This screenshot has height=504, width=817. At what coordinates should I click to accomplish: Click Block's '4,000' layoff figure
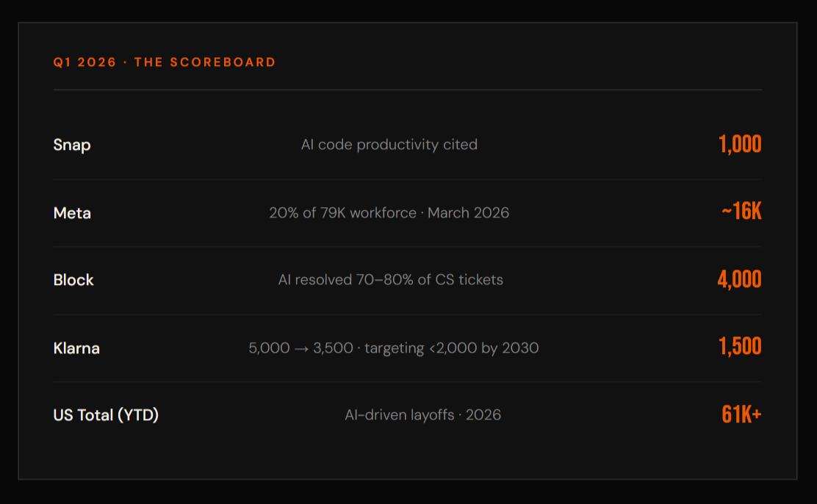coord(739,279)
